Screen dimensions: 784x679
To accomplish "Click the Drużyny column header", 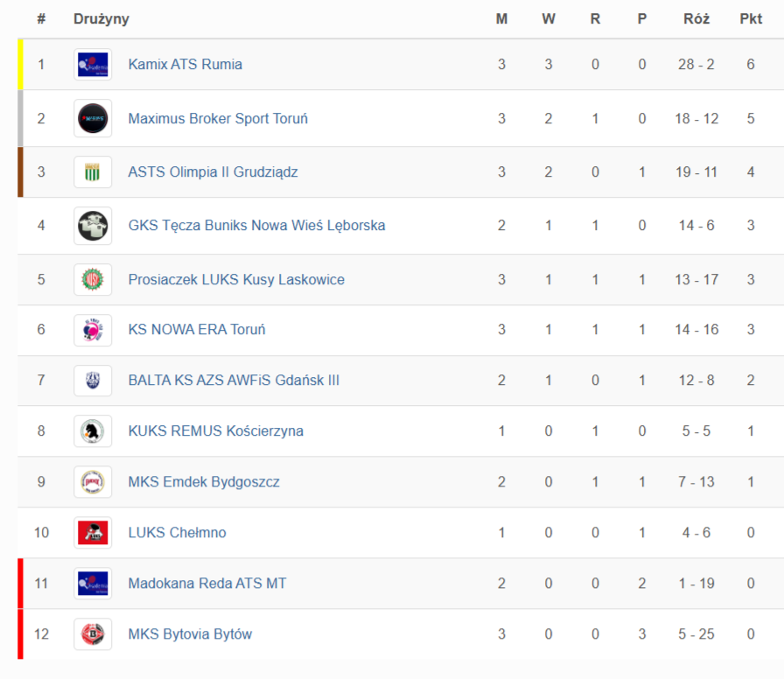I will point(101,19).
